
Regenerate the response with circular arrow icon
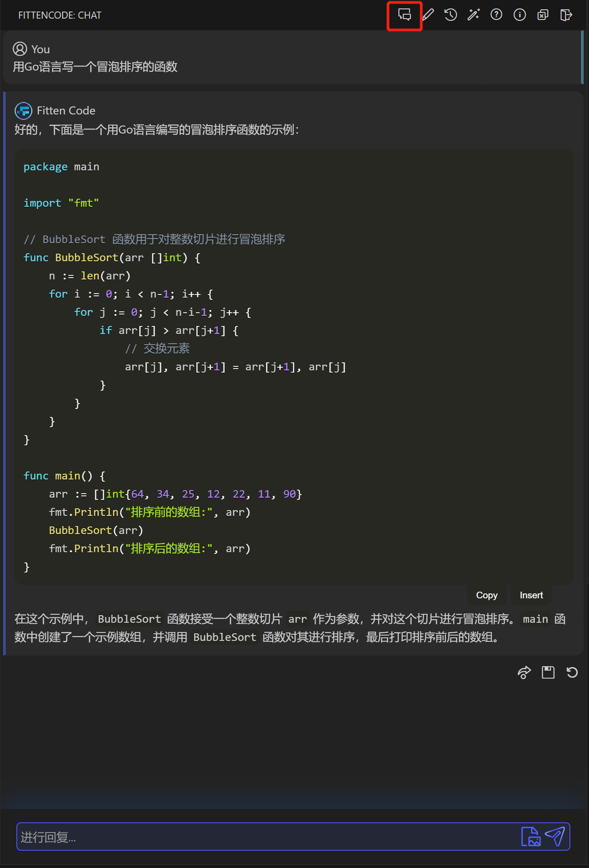[x=572, y=672]
